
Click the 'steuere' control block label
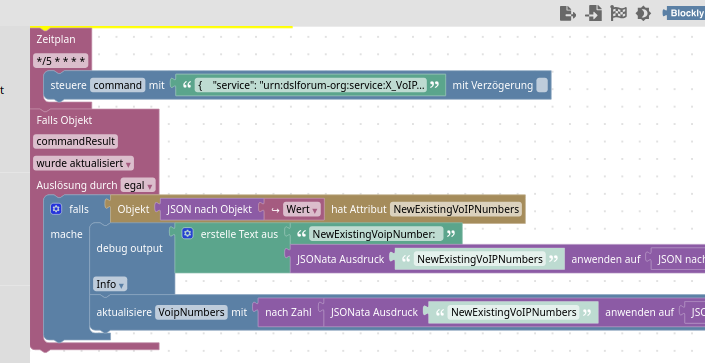point(68,85)
